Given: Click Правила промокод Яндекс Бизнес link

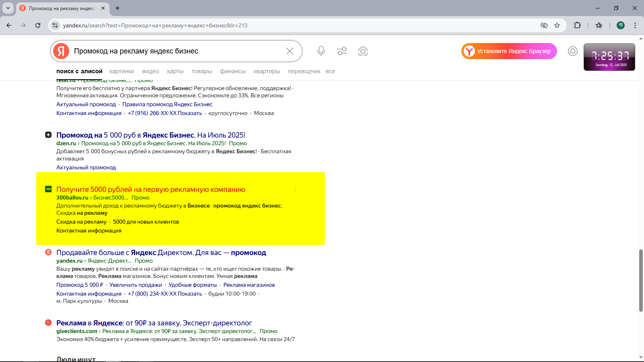Looking at the screenshot, I should (167, 104).
